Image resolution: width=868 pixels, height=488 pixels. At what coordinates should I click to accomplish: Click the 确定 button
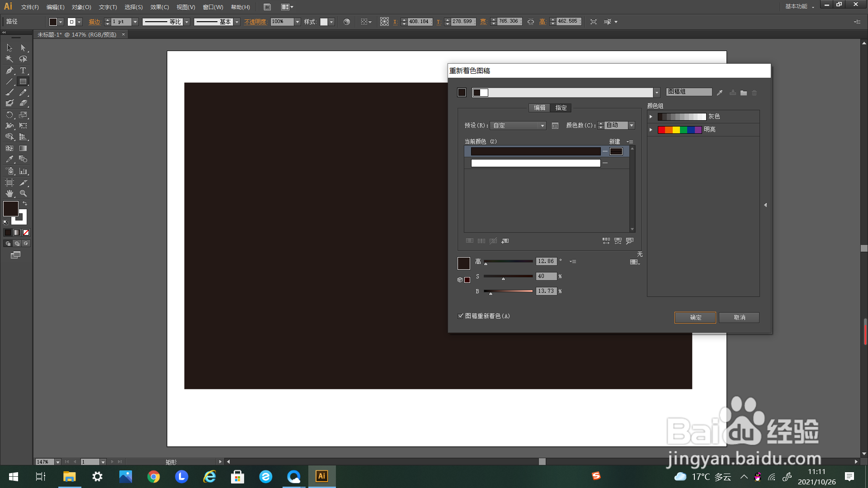click(x=695, y=318)
